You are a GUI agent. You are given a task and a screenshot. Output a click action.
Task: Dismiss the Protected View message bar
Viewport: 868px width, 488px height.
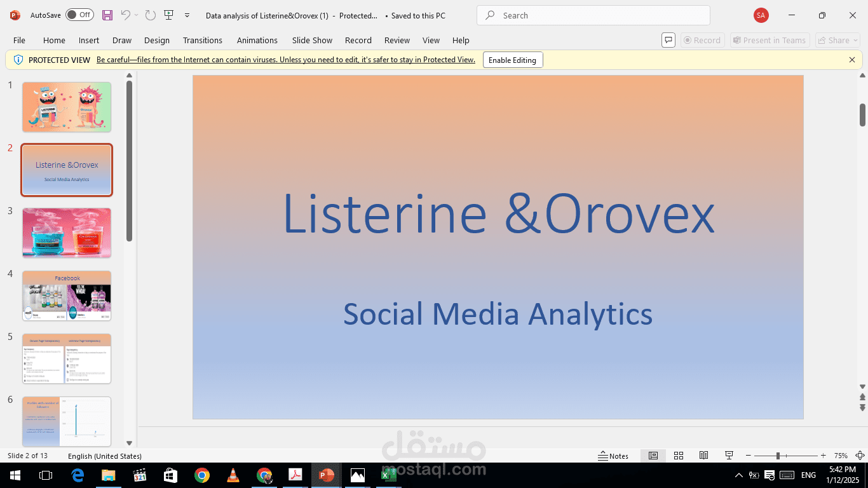[x=852, y=60]
